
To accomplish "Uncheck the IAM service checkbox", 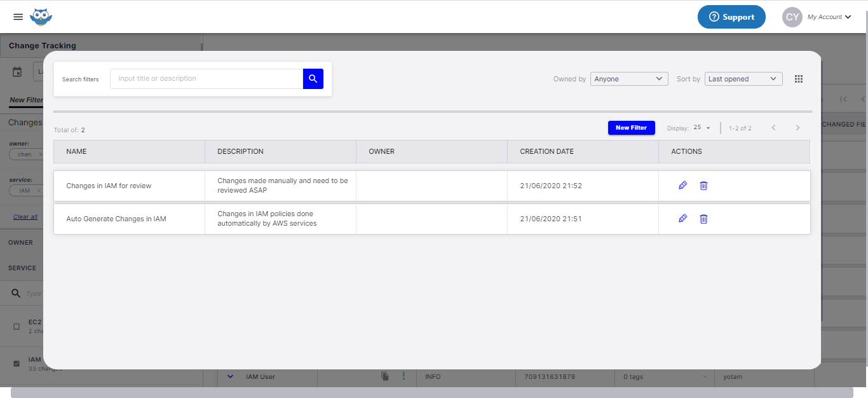I will 17,364.
